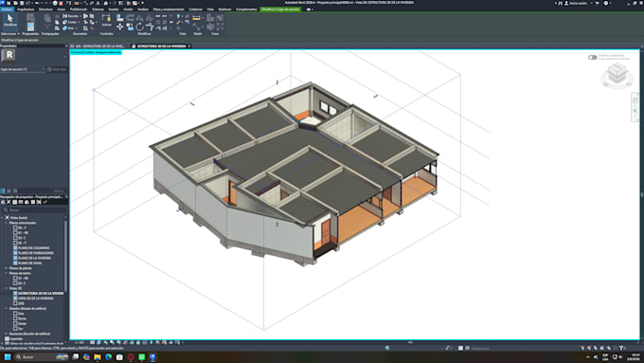This screenshot has width=644, height=363.
Task: Open the Caja de sección type dropdown
Action: click(x=23, y=69)
